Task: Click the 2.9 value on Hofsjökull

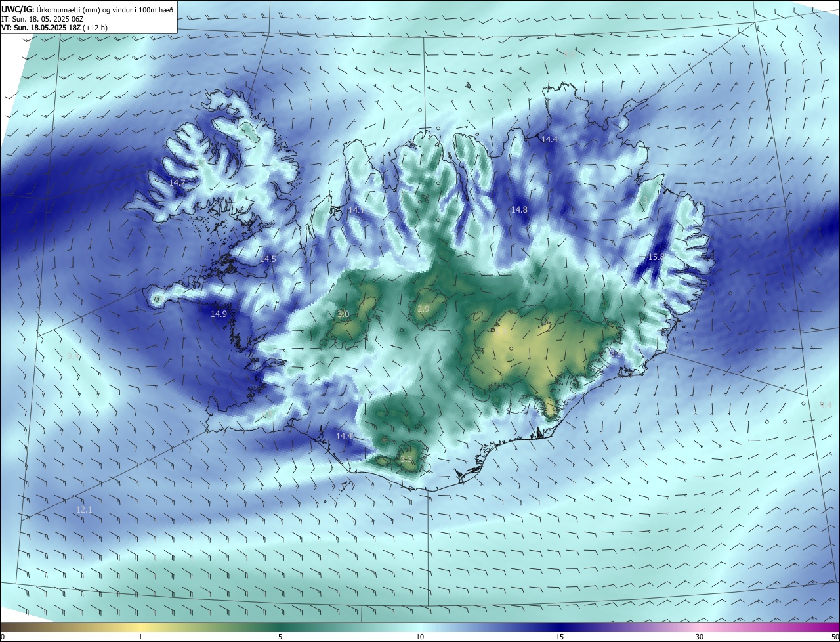Action: [423, 309]
